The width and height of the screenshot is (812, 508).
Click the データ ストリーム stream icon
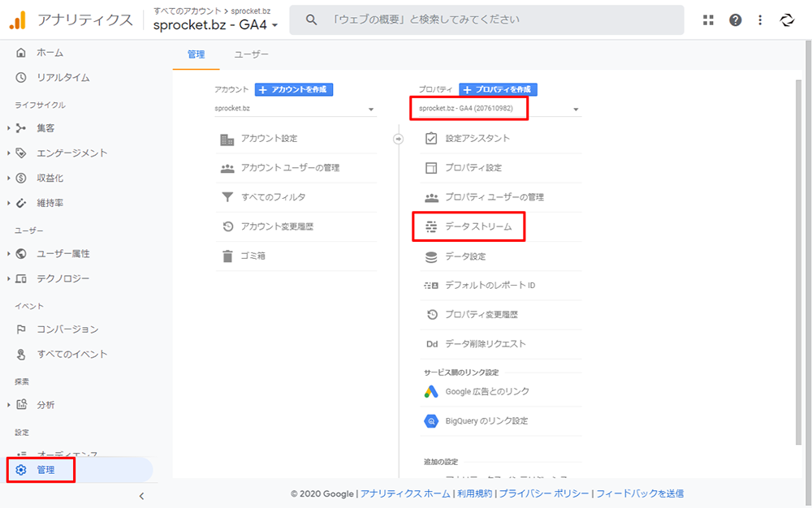click(x=431, y=226)
